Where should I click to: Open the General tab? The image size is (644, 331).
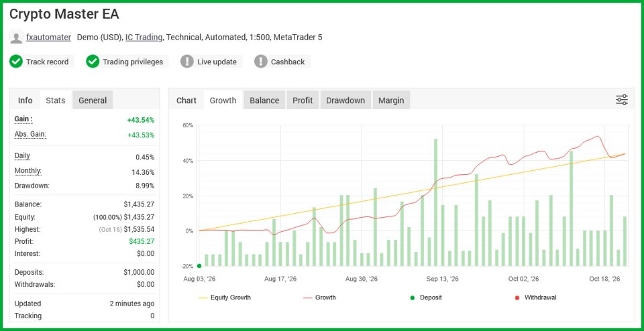coord(93,100)
